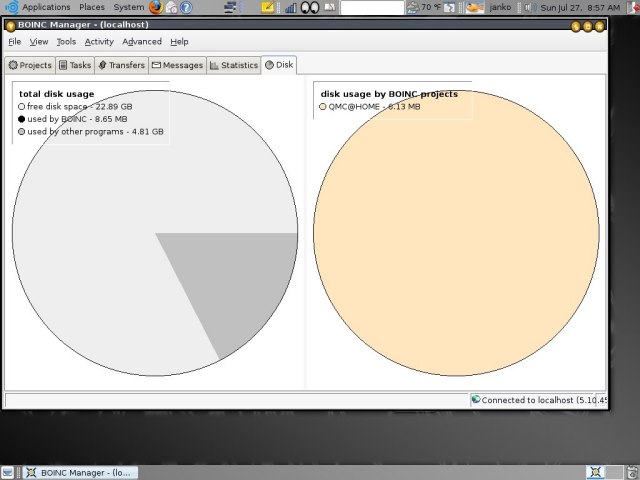Open the yellow sticky notes applet

click(268, 7)
